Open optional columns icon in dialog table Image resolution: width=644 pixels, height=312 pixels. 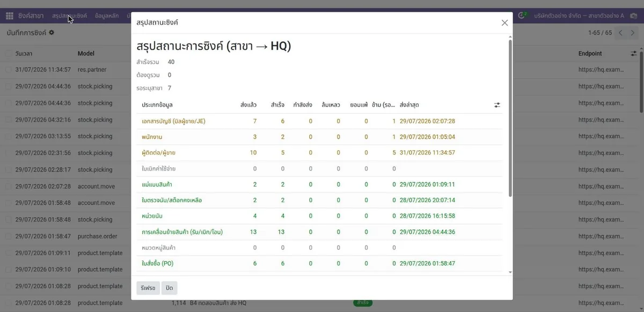click(x=497, y=105)
